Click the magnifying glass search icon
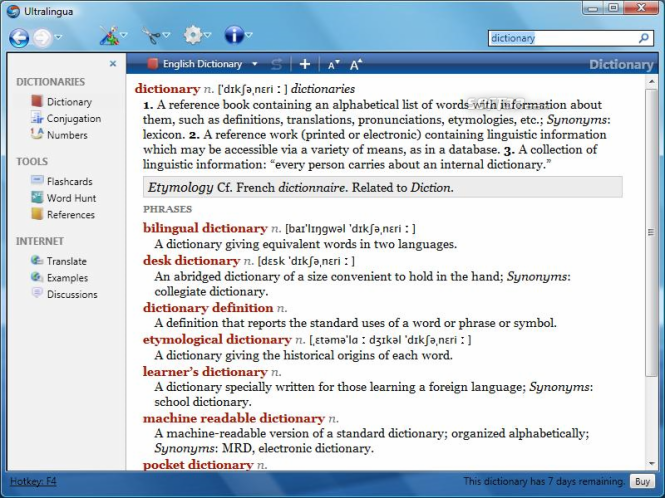The height and width of the screenshot is (498, 665). (644, 38)
